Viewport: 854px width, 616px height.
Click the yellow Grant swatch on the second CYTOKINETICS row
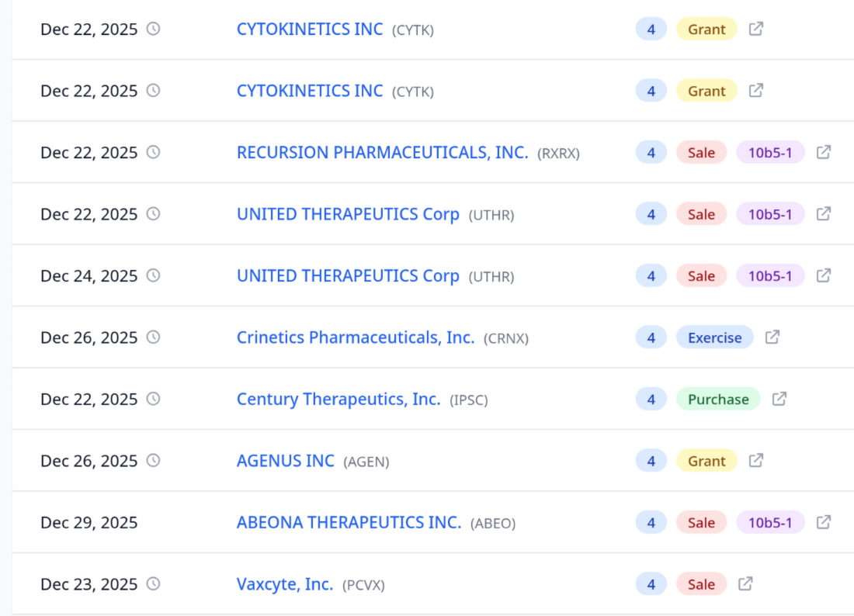click(706, 91)
